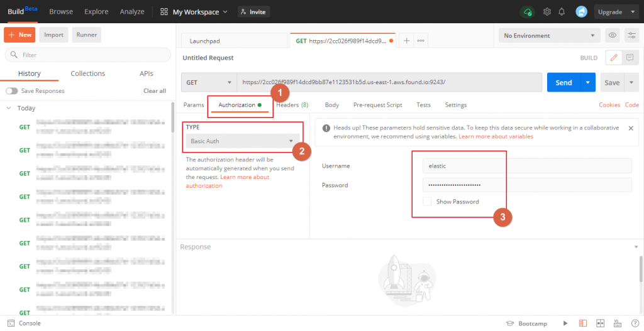The width and height of the screenshot is (644, 331).
Task: Switch to the Launchpad tab
Action: tap(234, 41)
